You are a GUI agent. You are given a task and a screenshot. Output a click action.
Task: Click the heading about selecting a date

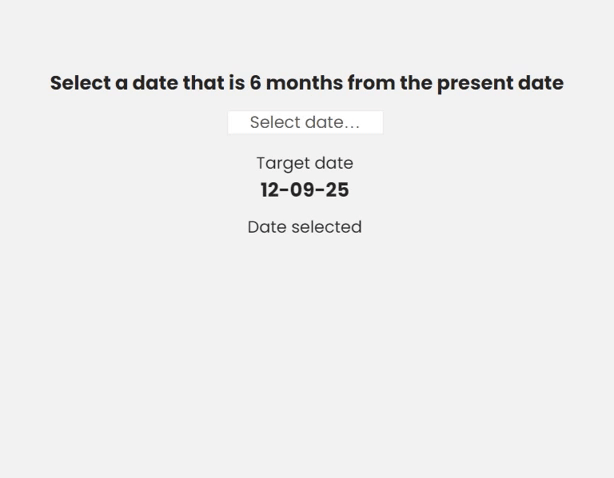(x=306, y=83)
